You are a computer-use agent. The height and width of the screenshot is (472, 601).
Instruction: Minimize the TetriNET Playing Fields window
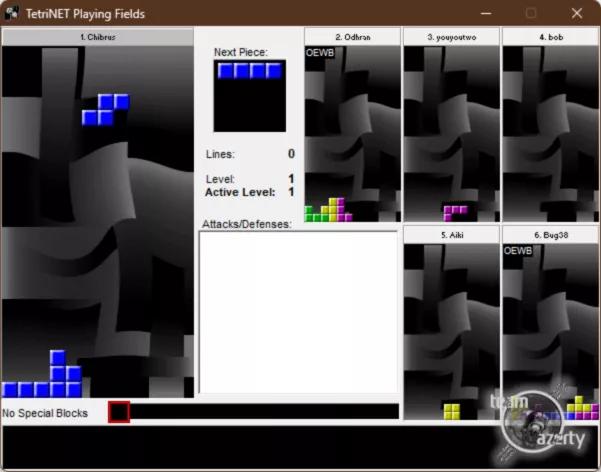click(x=486, y=13)
